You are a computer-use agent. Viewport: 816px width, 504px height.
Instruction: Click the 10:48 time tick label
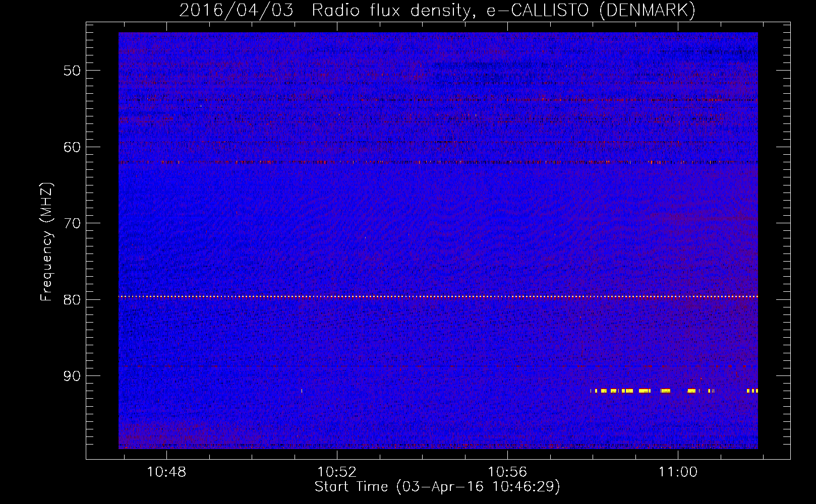tap(166, 472)
